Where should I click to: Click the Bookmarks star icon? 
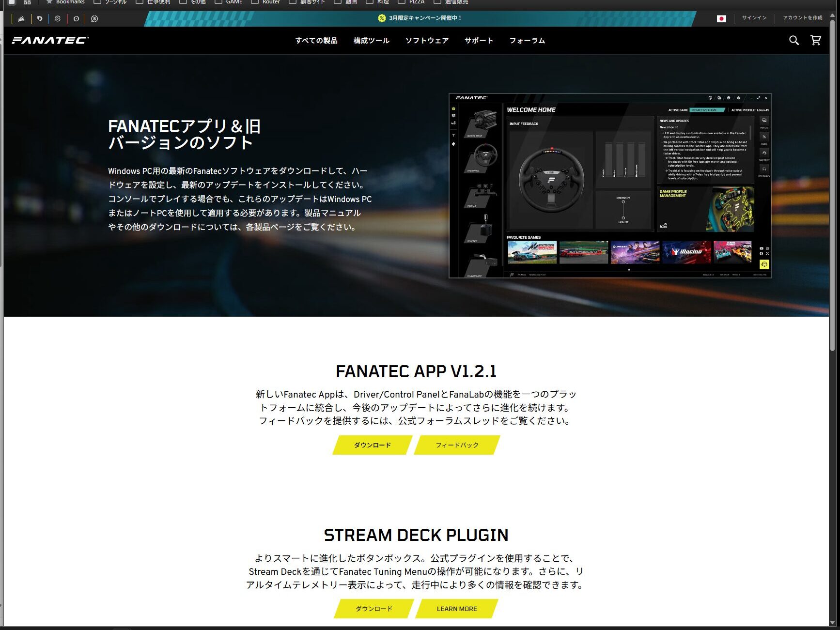(x=49, y=2)
